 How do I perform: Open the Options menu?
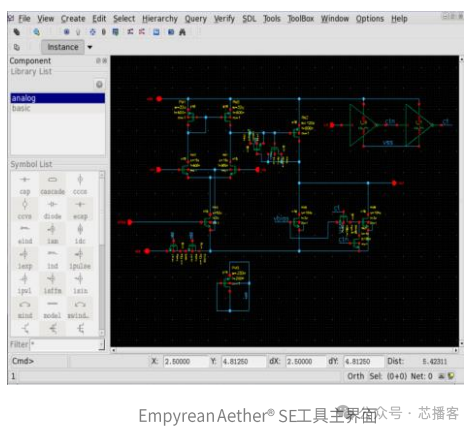[x=370, y=19]
